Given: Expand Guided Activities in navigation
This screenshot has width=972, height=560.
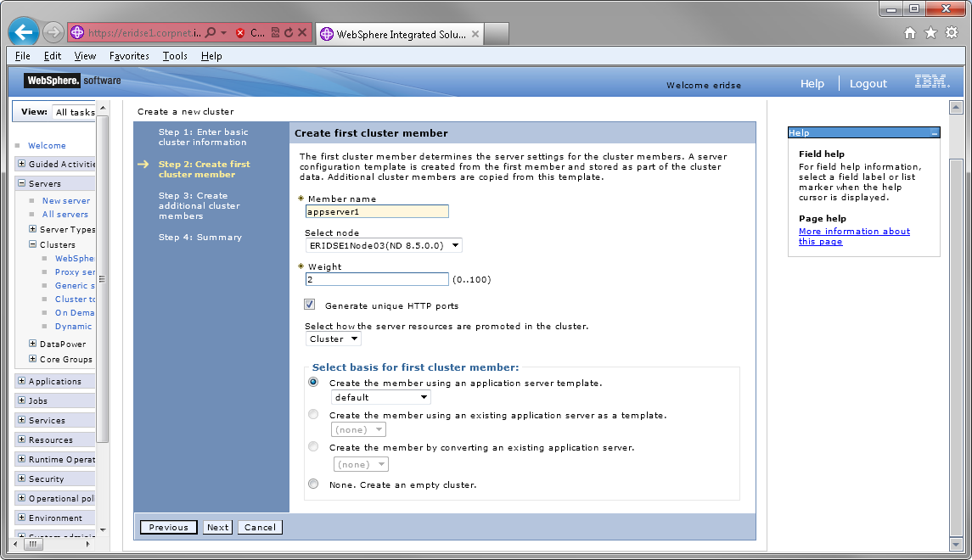Looking at the screenshot, I should tap(22, 164).
